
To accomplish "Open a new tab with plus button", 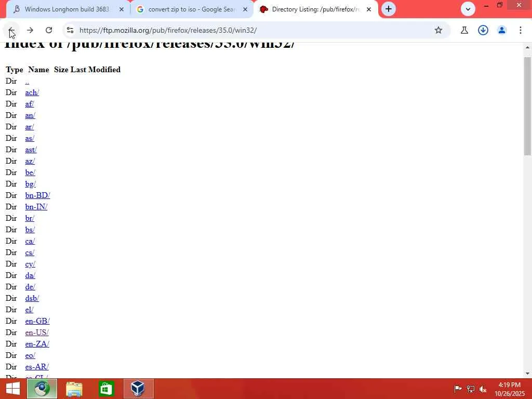I will (389, 9).
